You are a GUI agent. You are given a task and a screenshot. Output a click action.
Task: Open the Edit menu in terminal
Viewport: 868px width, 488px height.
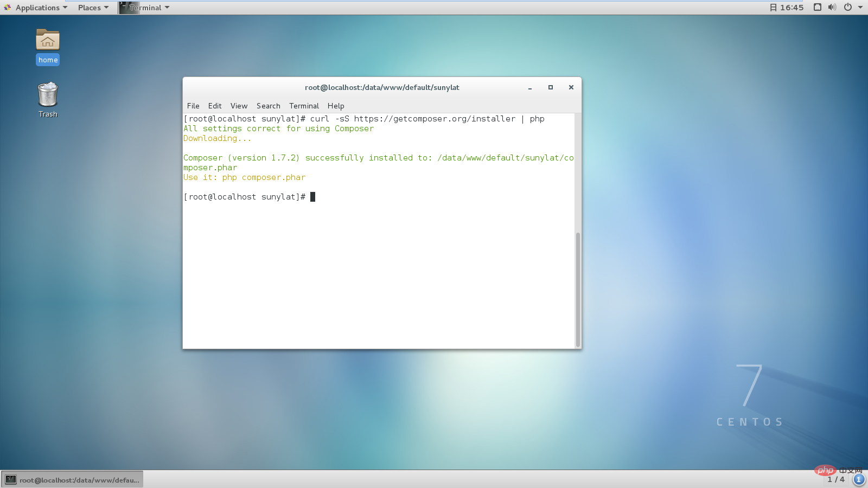pyautogui.click(x=215, y=106)
